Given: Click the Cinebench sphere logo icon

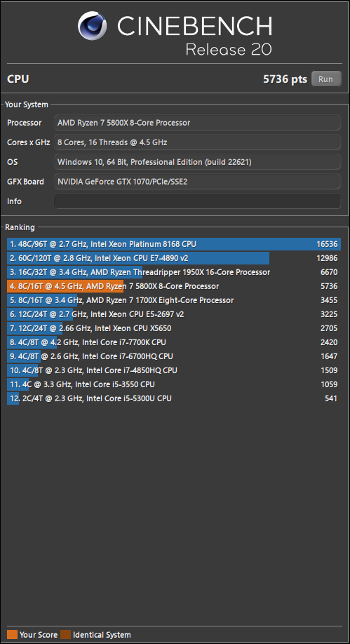Looking at the screenshot, I should point(92,25).
